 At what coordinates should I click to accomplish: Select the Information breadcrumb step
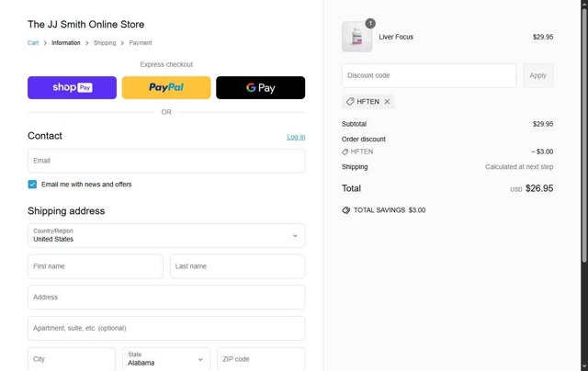pos(66,43)
